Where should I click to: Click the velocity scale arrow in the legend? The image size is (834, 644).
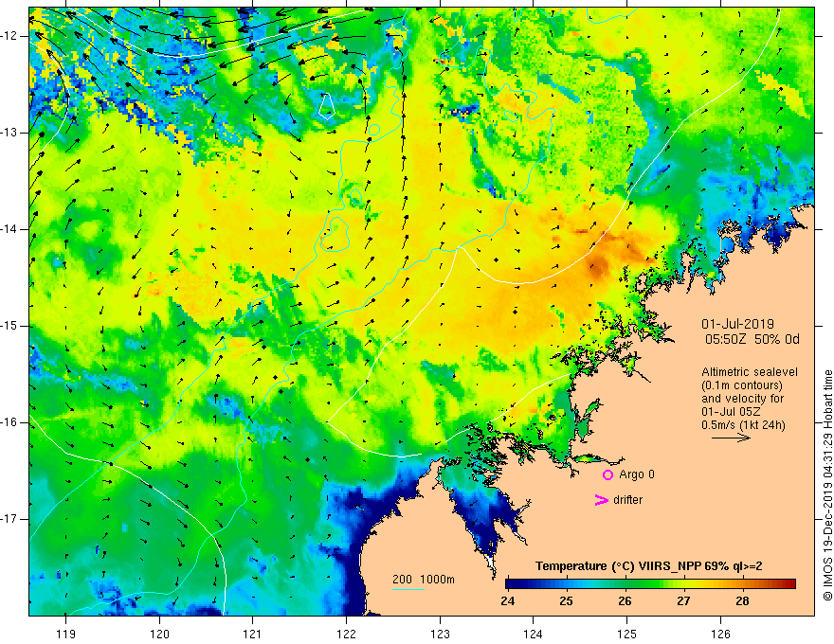pyautogui.click(x=731, y=438)
